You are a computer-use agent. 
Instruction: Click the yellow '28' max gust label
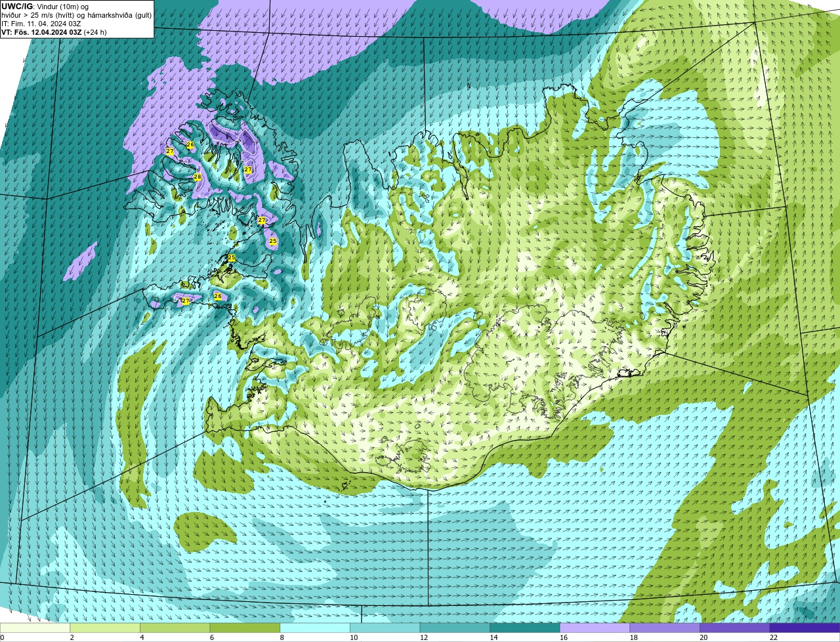tap(197, 177)
